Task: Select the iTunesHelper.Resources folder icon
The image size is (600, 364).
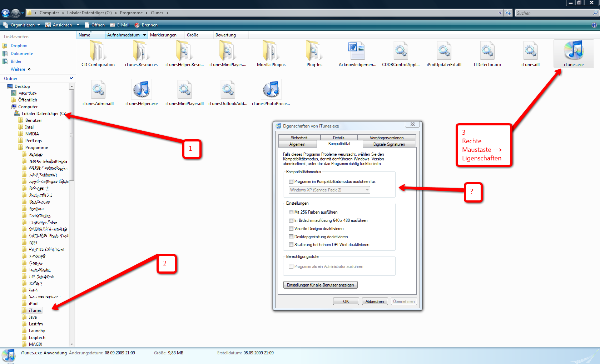Action: pos(184,51)
